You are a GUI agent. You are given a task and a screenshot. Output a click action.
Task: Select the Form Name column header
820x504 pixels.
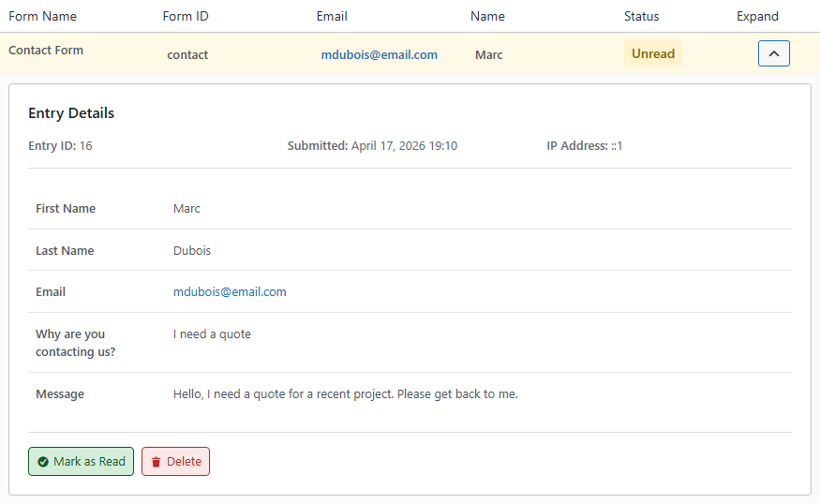[42, 16]
